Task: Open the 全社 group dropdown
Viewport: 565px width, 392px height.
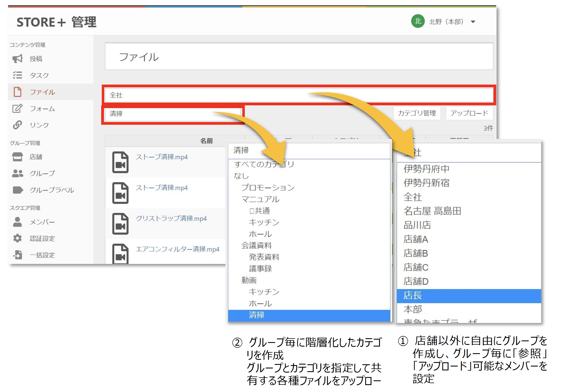Action: pyautogui.click(x=299, y=95)
